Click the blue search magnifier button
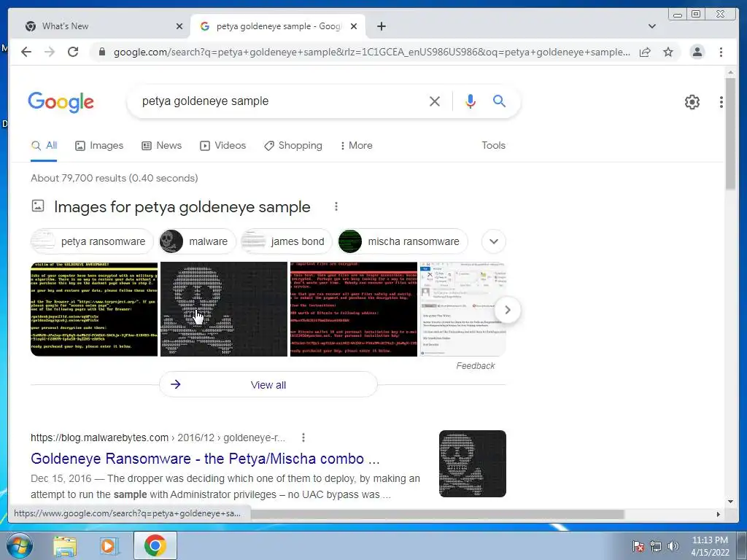747x560 pixels. [499, 101]
